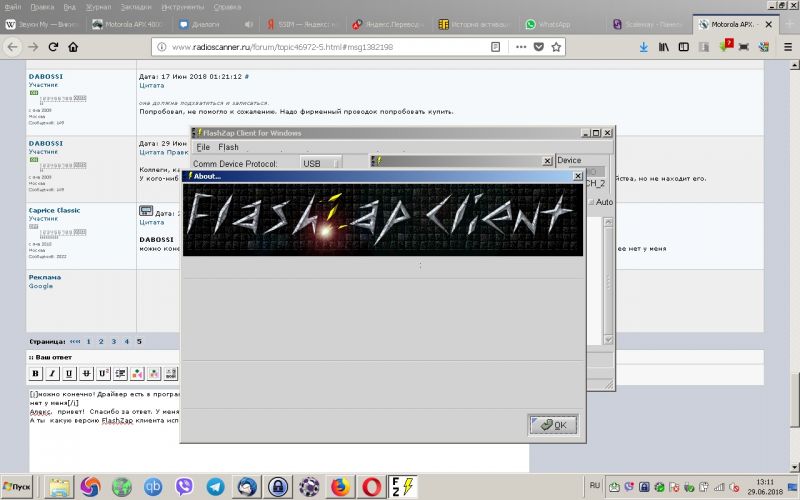
Task: Open Firefox downloads panel
Action: (643, 47)
